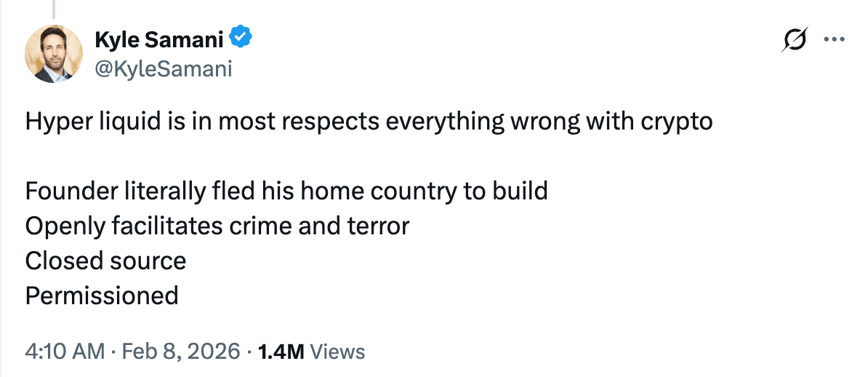
Task: Select the 4:10 AM timestamp
Action: 65,352
